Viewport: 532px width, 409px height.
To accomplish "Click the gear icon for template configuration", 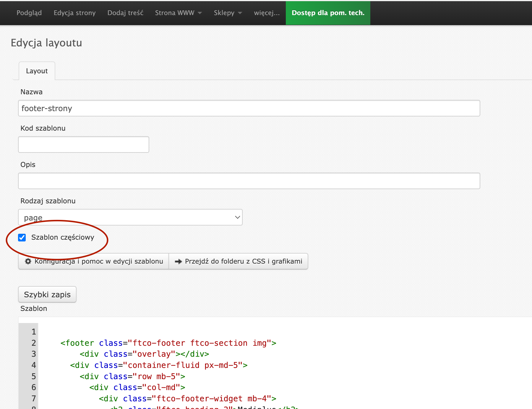I will [28, 261].
